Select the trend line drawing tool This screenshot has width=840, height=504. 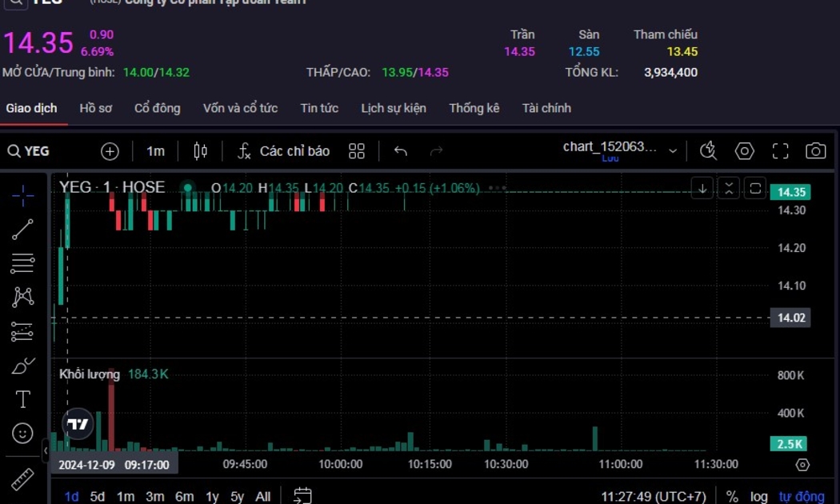[x=22, y=230]
